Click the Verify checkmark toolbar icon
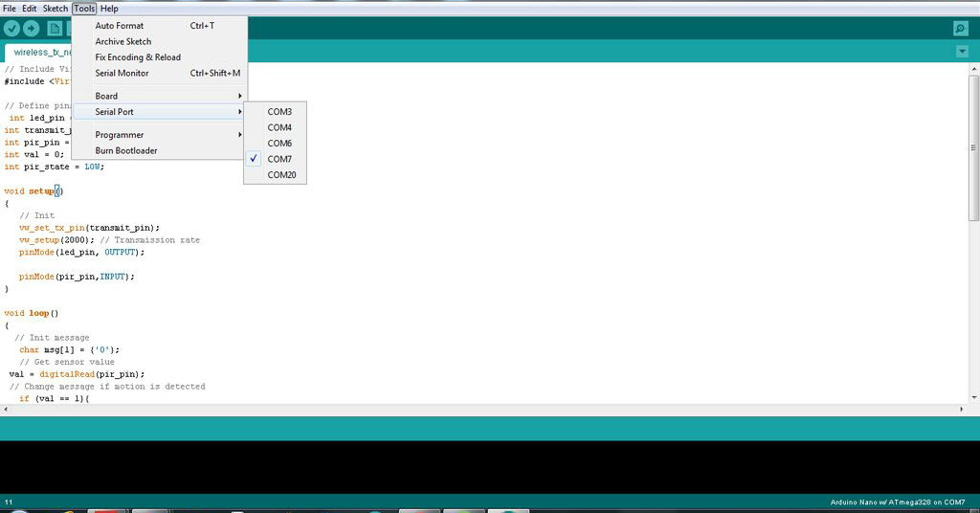Viewport: 980px width, 513px height. (11, 28)
